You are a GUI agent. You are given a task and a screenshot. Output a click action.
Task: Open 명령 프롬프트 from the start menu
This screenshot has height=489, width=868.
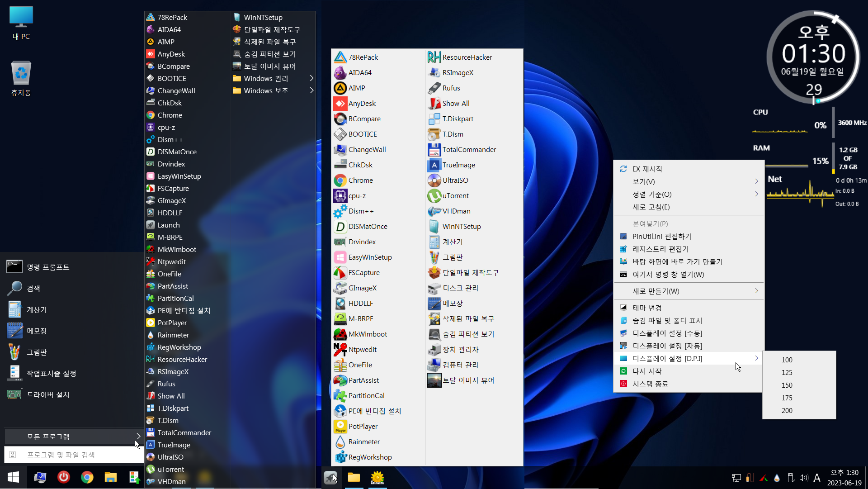pos(72,267)
